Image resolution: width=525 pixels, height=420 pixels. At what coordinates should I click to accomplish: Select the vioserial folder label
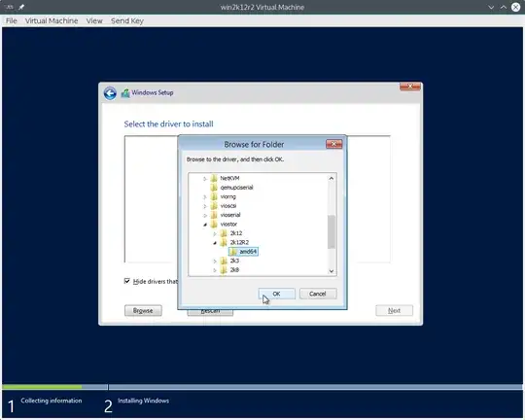pos(230,215)
